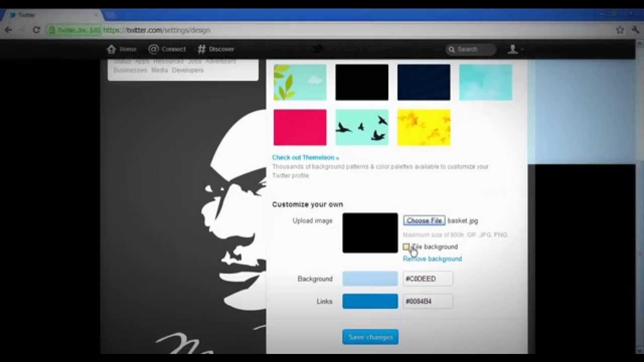Screen dimensions: 644x362
Task: Select the Twitter browser tab
Action: point(53,15)
